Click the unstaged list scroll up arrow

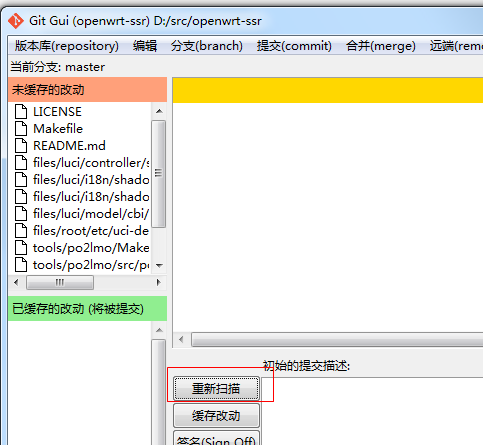point(159,111)
